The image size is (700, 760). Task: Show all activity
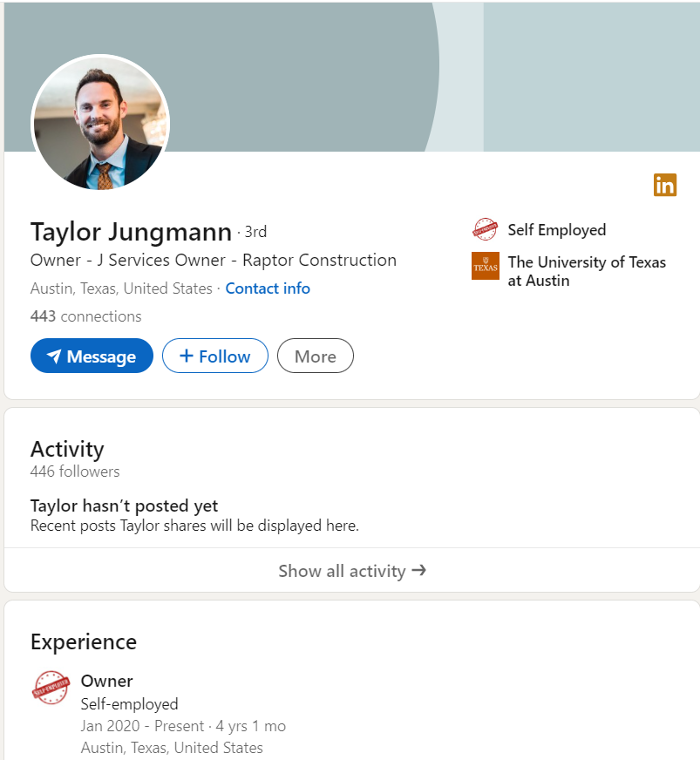[x=351, y=571]
